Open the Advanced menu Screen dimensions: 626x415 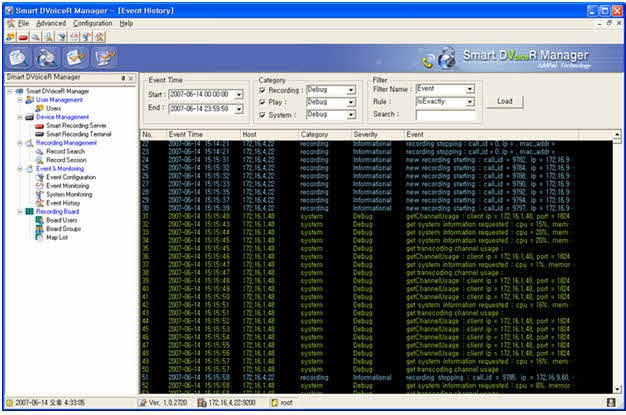pyautogui.click(x=50, y=22)
